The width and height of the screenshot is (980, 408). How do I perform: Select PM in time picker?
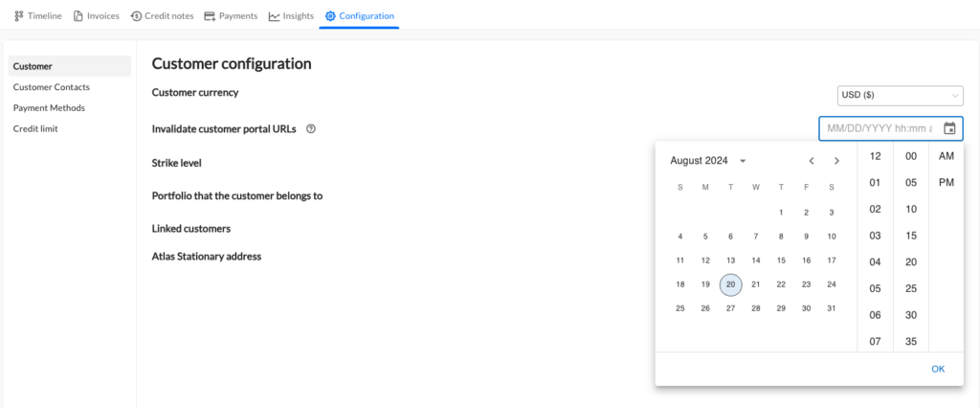[947, 183]
